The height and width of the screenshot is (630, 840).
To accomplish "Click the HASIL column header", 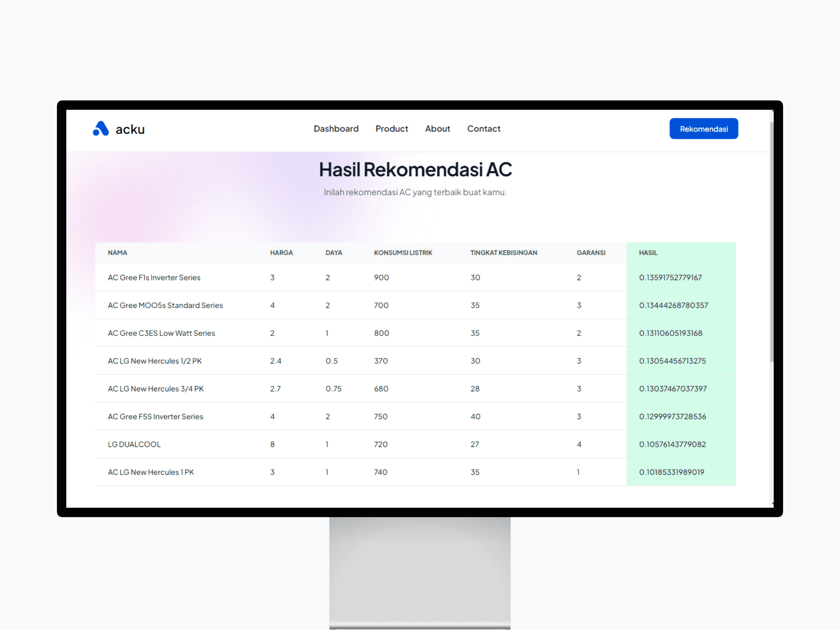I will (648, 253).
